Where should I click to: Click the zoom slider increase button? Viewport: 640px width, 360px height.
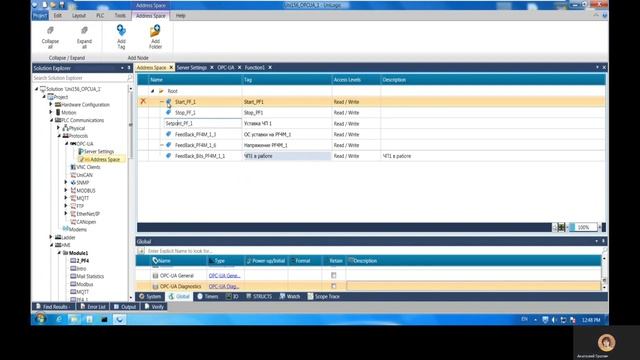pyautogui.click(x=600, y=227)
